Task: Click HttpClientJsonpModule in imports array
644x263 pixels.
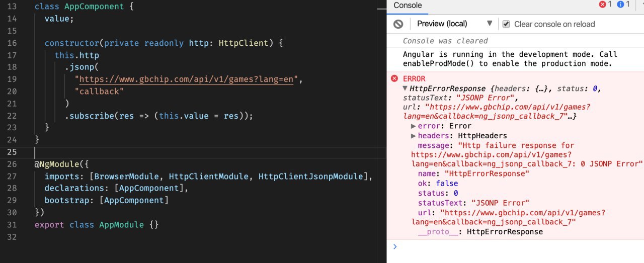Action: (x=310, y=176)
